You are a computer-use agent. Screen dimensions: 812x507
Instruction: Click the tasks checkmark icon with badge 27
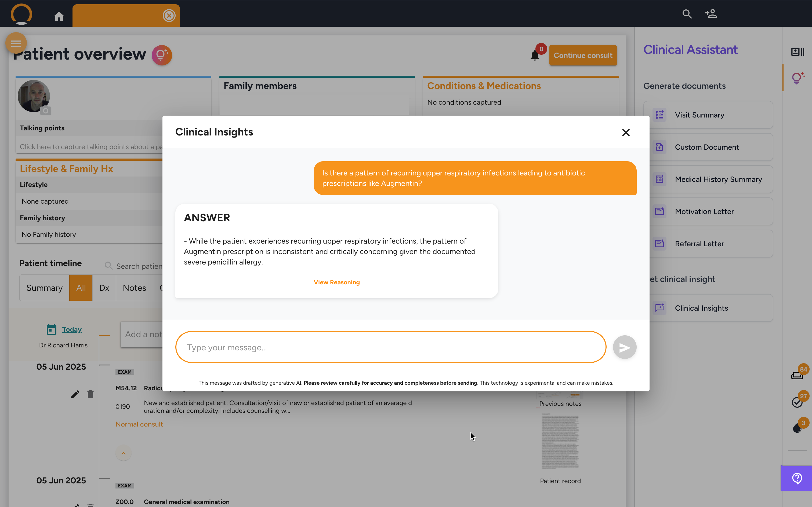tap(797, 402)
